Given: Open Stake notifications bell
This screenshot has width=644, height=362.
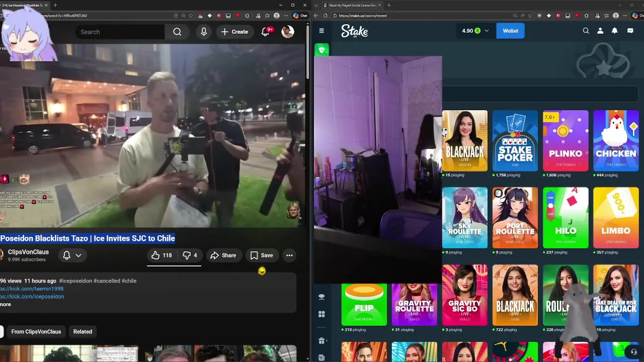Looking at the screenshot, I should coord(614,31).
